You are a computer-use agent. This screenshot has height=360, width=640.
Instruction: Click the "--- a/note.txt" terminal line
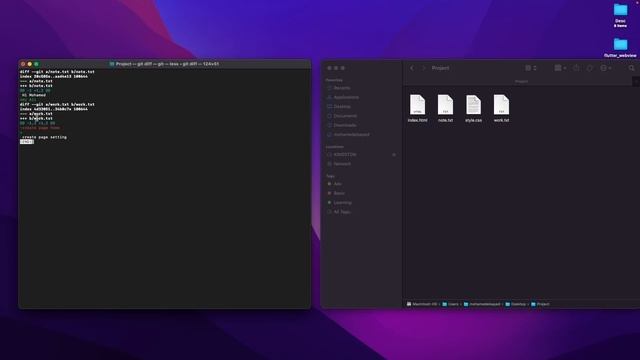click(x=36, y=81)
